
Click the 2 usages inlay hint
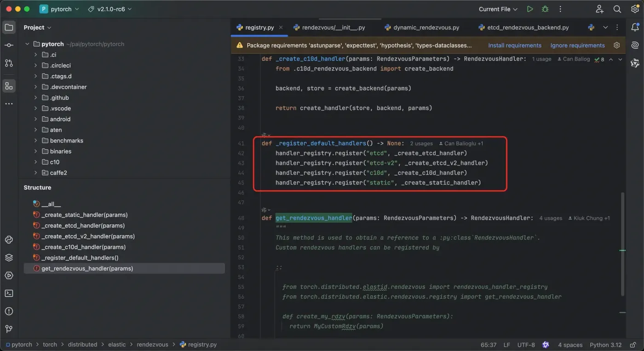pyautogui.click(x=421, y=144)
